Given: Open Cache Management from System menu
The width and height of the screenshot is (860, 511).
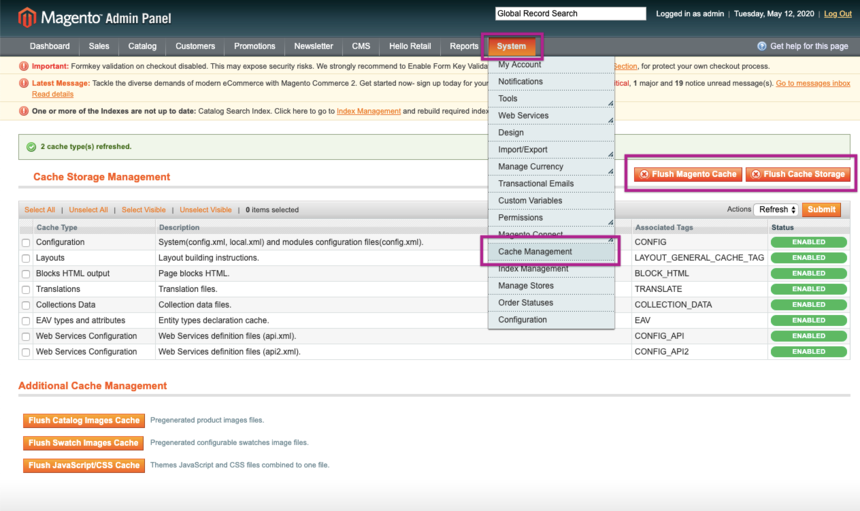Looking at the screenshot, I should tap(535, 252).
